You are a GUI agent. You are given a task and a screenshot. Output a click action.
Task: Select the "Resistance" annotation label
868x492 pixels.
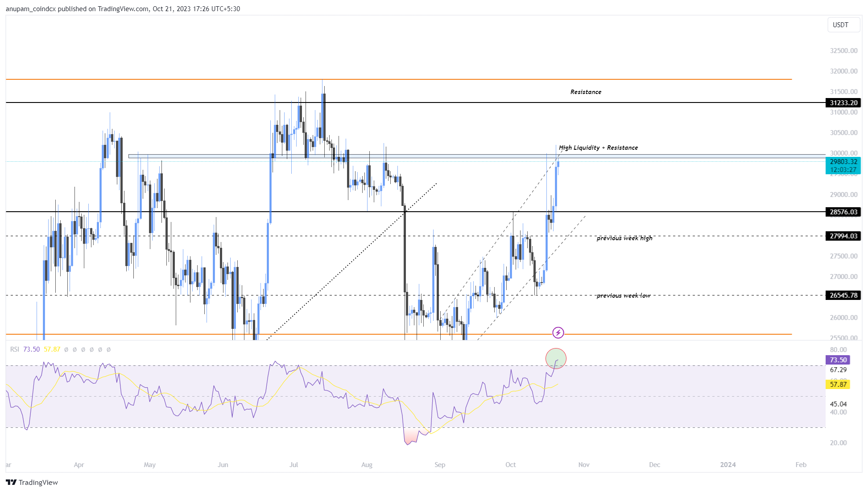coord(586,92)
